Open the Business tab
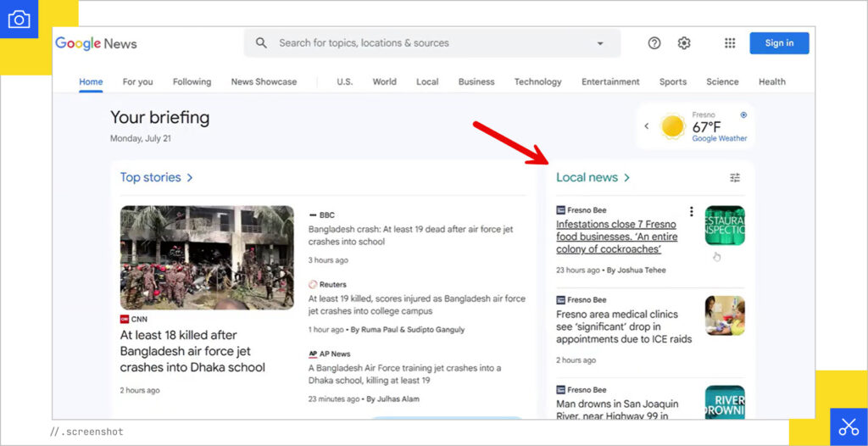 [x=476, y=82]
